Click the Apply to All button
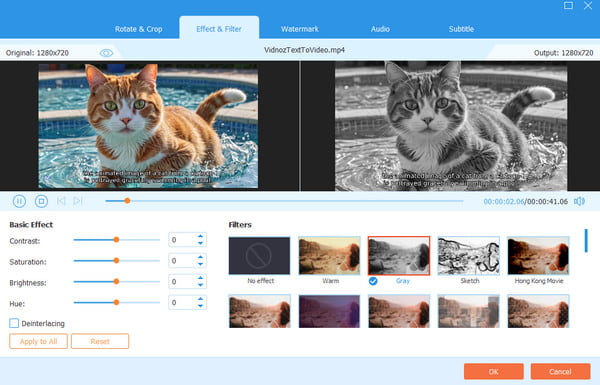 pos(38,341)
